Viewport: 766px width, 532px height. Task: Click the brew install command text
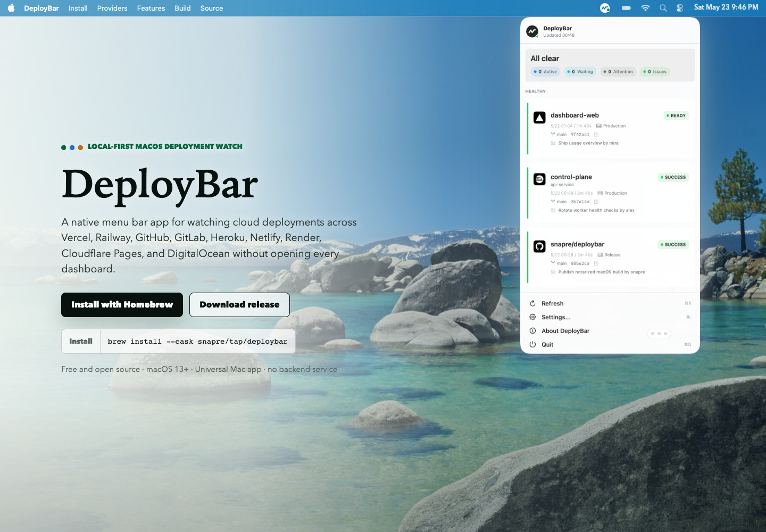click(x=197, y=342)
